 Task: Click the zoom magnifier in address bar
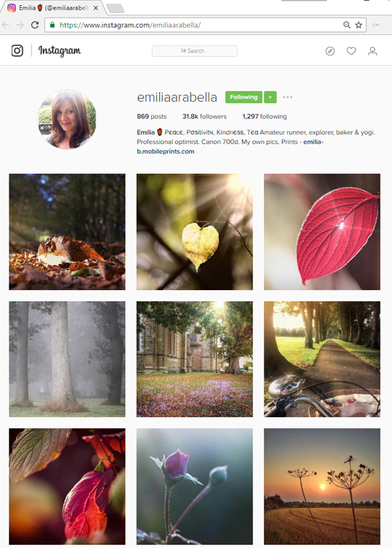(x=347, y=25)
